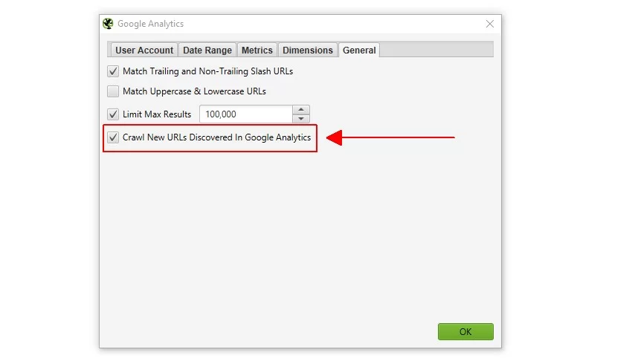Switch to the Date Range tab

[207, 51]
